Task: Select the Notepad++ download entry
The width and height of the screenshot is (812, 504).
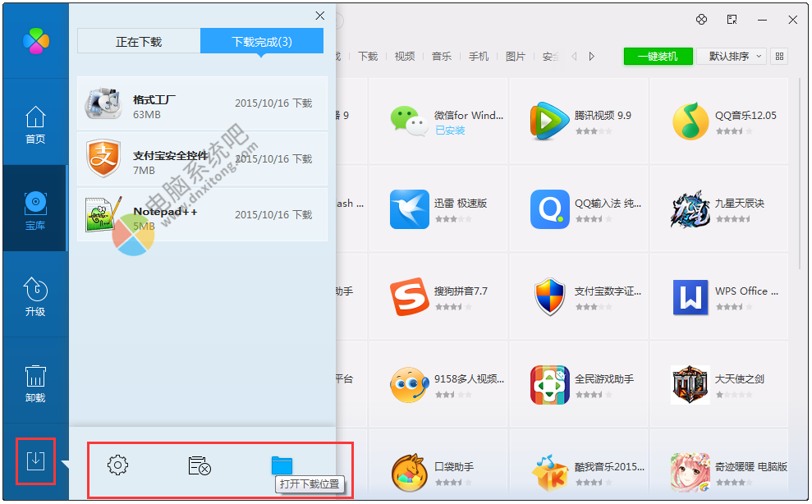Action: (x=202, y=214)
